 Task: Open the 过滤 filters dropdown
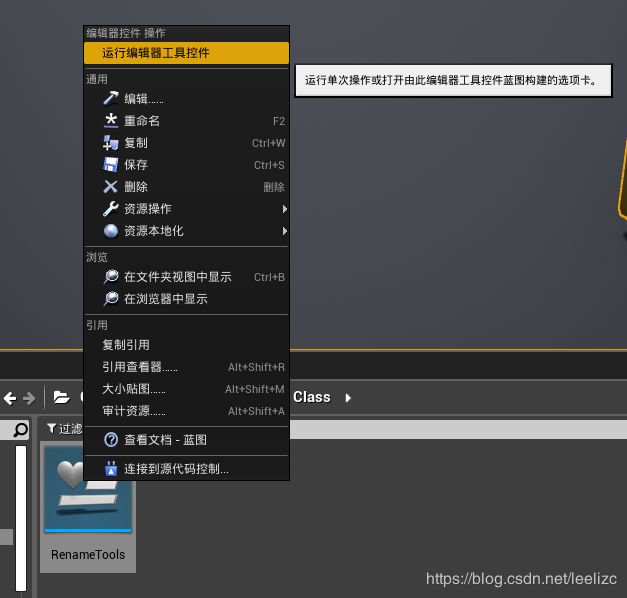click(x=64, y=429)
